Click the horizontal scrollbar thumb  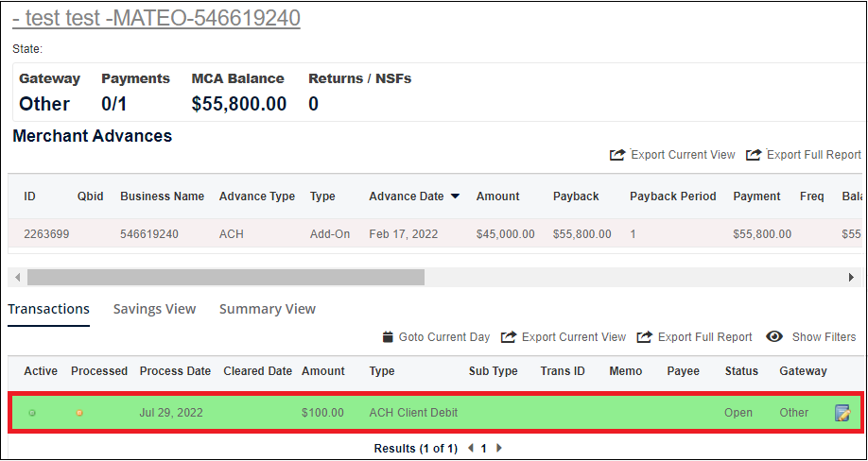pos(226,277)
